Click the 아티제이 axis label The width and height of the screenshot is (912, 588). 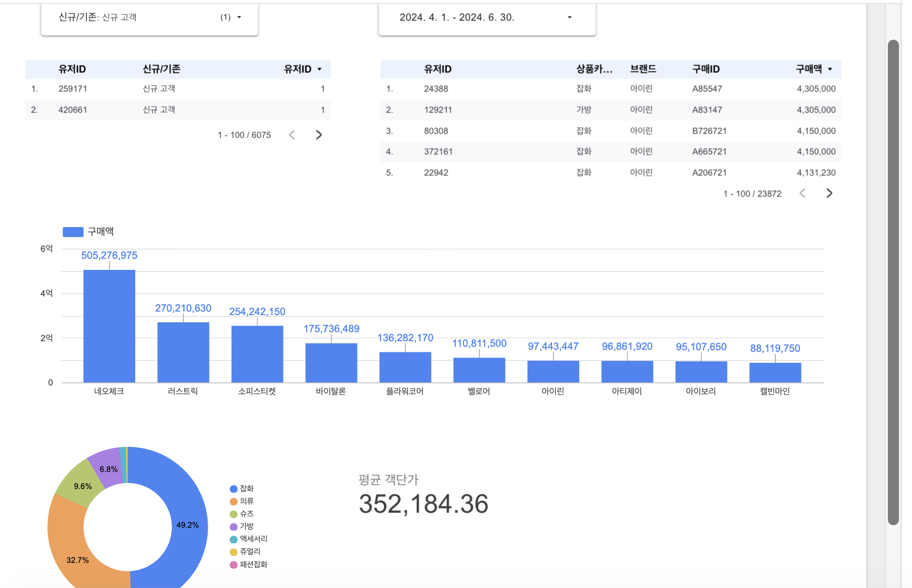627,391
